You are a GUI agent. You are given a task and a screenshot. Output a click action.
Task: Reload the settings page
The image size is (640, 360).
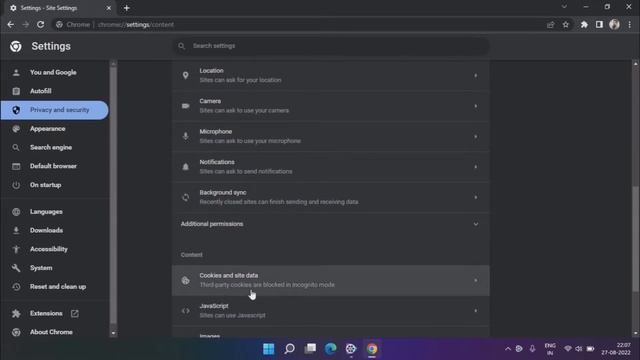tap(40, 24)
